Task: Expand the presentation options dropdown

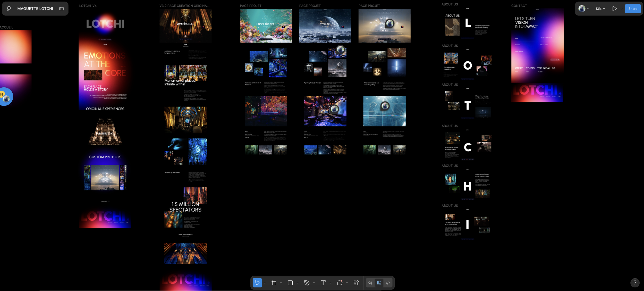Action: (622, 9)
